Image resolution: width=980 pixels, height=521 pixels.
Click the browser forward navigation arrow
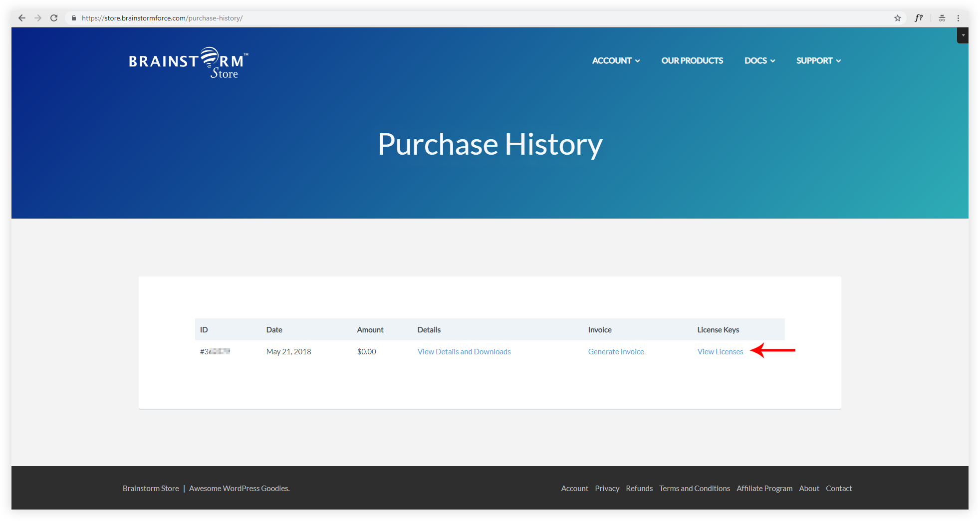[x=38, y=18]
